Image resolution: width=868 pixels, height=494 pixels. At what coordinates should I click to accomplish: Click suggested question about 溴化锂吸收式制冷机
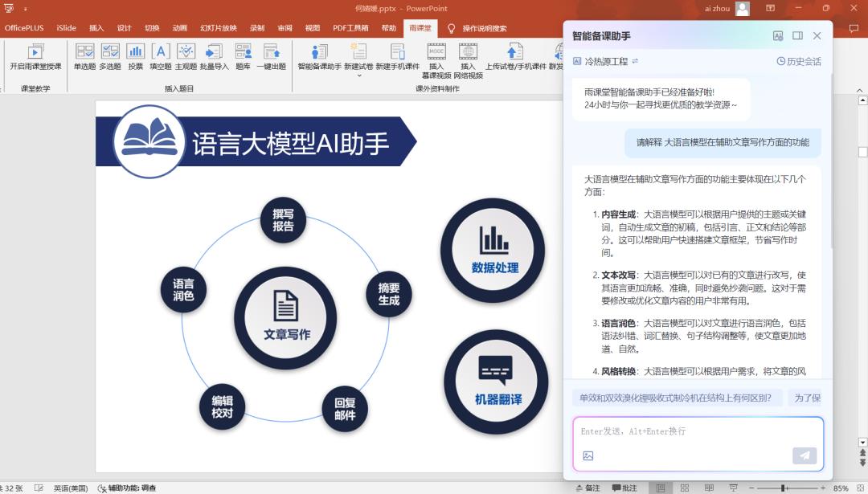(675, 398)
